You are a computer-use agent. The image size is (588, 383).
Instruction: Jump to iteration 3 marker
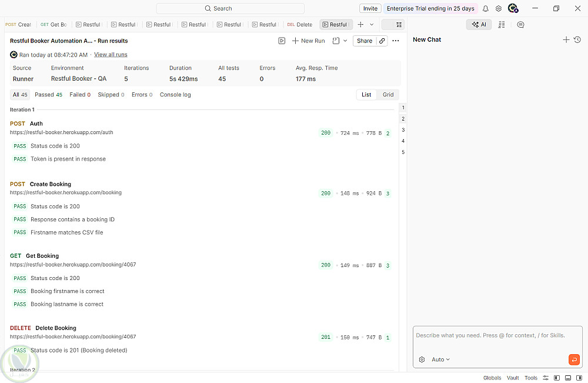click(403, 130)
